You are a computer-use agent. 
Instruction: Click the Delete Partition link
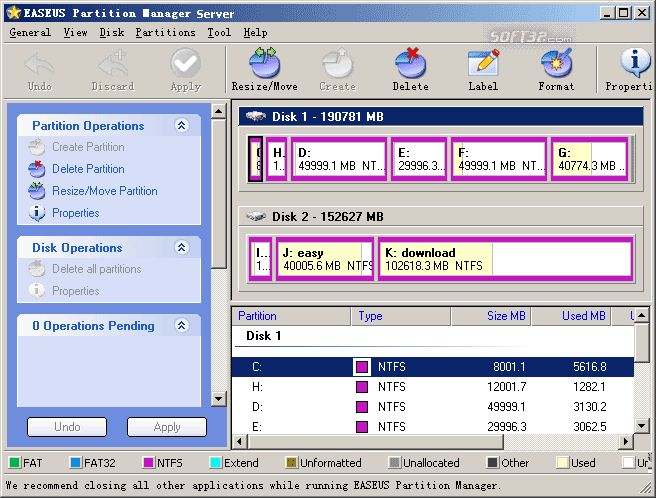click(88, 169)
